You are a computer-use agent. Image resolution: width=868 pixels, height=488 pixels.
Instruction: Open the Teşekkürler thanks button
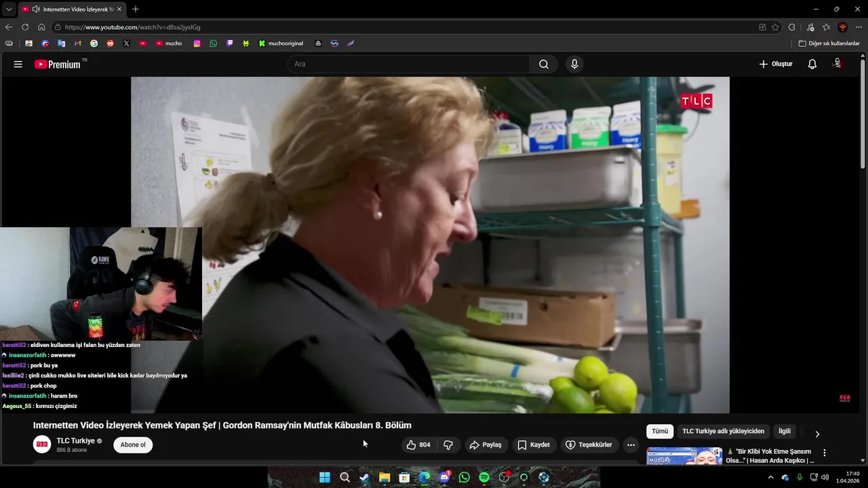click(589, 445)
